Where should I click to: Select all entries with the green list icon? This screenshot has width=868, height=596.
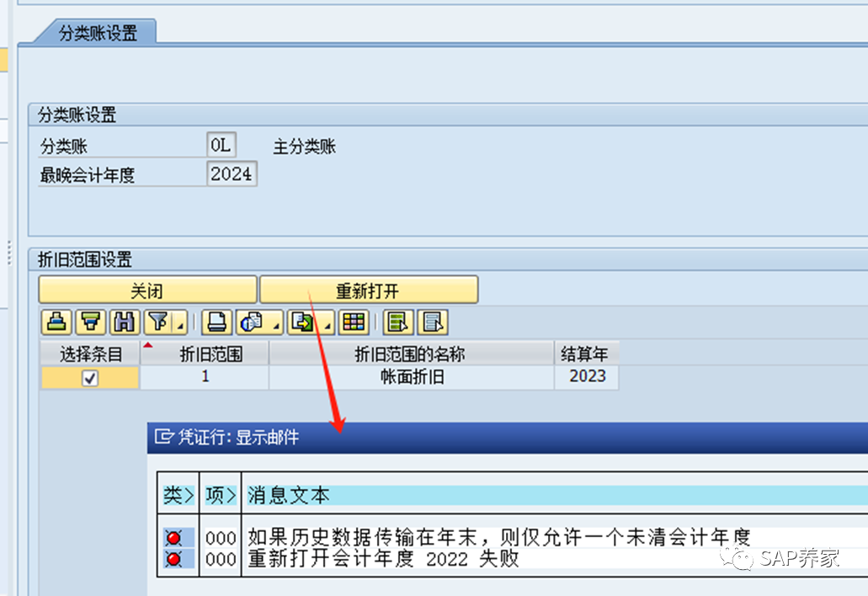pos(398,322)
